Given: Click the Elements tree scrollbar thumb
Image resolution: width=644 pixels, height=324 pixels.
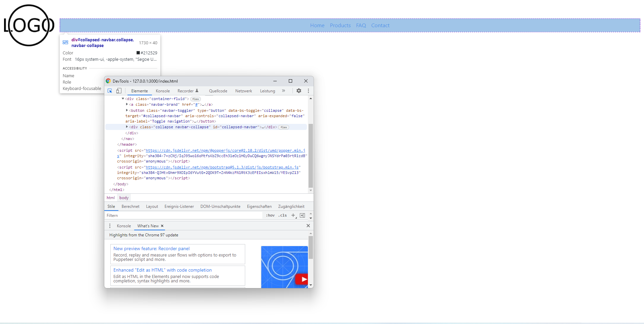Looking at the screenshot, I should point(311,155).
